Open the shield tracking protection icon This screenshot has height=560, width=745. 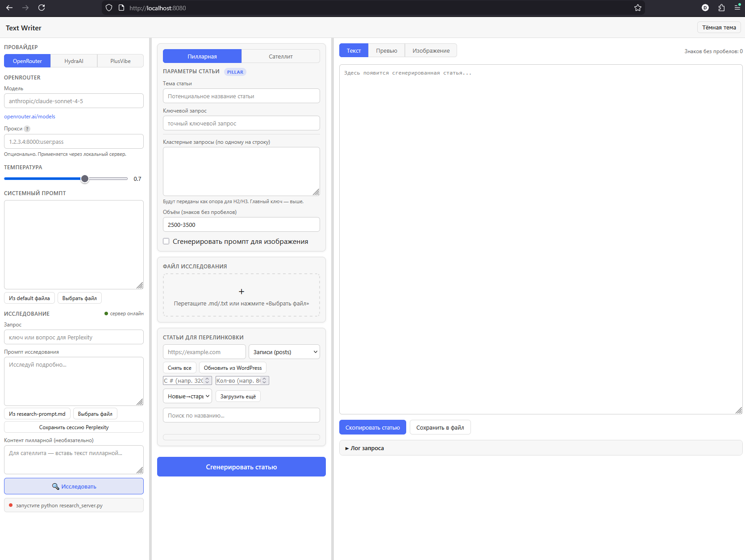coord(109,8)
